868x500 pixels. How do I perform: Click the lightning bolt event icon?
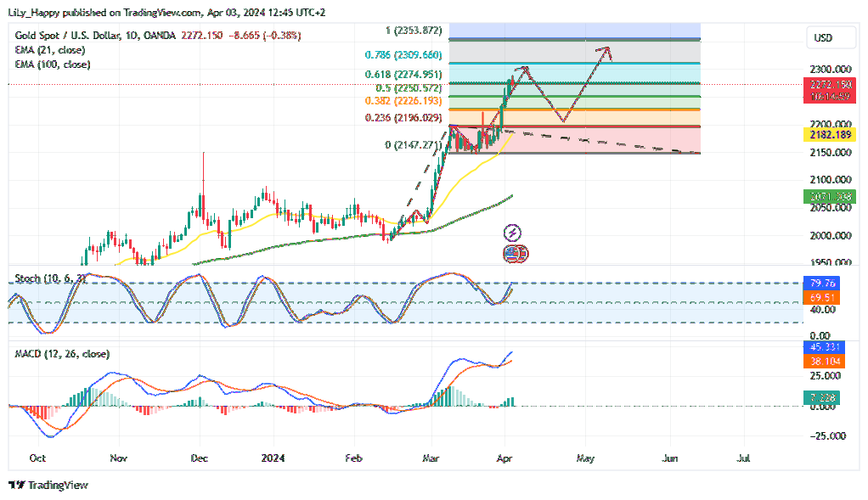pyautogui.click(x=513, y=233)
